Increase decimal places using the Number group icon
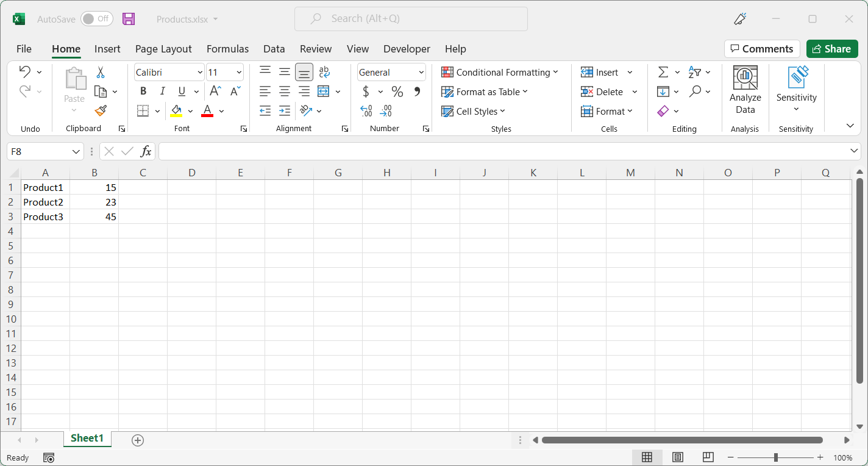Screen dimensions: 868x466 point(366,110)
